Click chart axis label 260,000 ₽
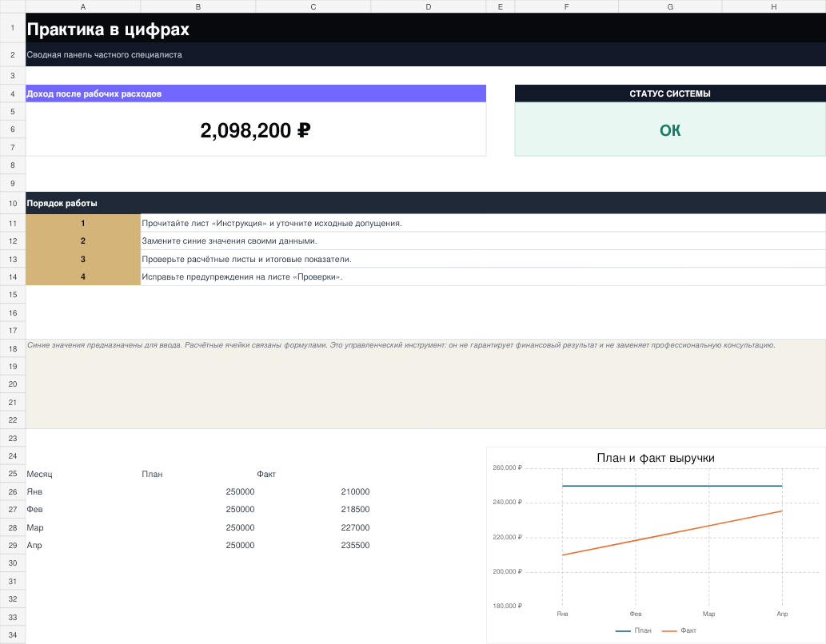This screenshot has width=826, height=644. tap(507, 467)
